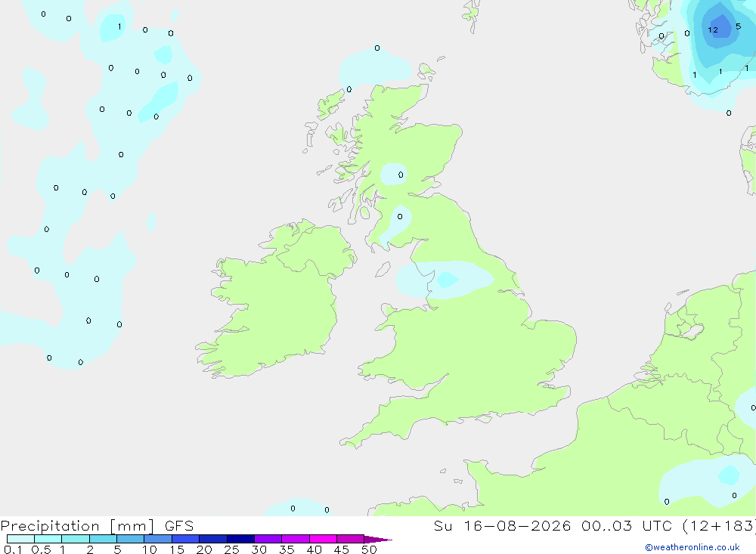Click the '35' legend scale label
The image size is (756, 554).
pos(287,549)
